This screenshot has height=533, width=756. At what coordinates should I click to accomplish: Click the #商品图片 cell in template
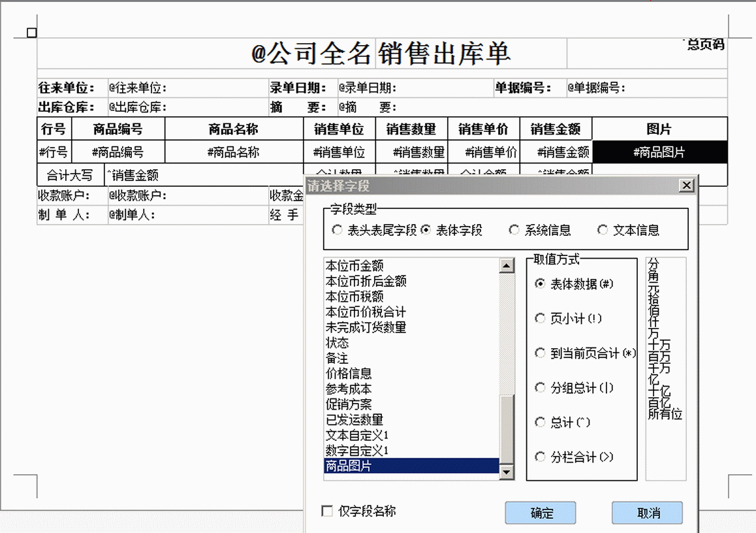[659, 152]
